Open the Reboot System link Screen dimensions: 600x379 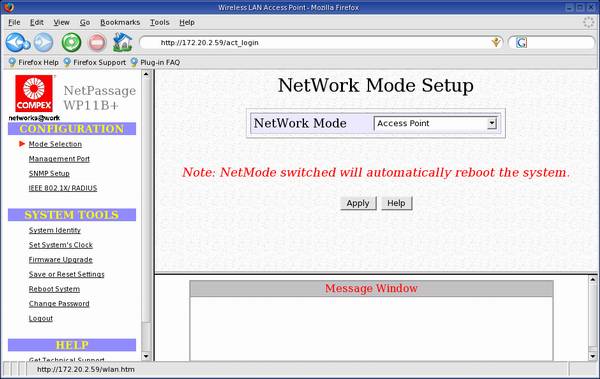coord(54,289)
